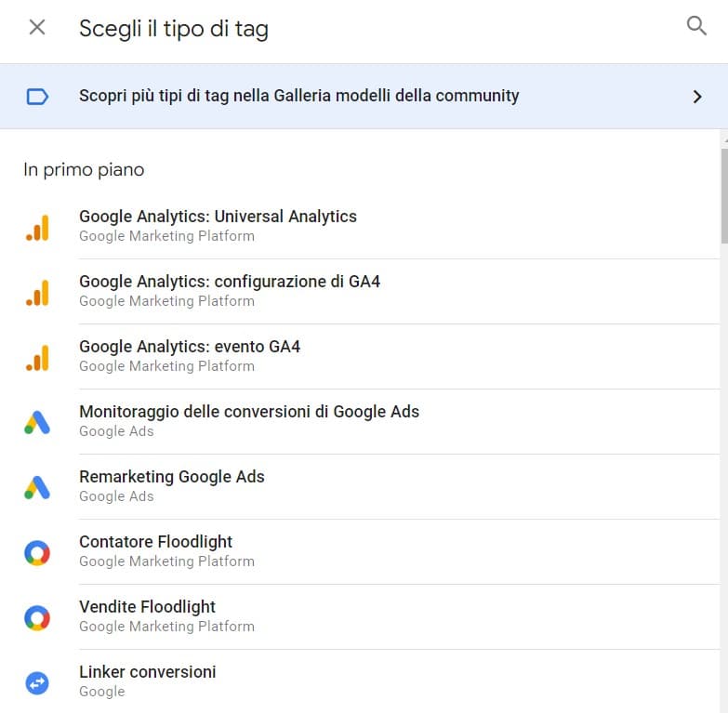Pick Monitoraggio delle conversioni di Google Ads
The width and height of the screenshot is (728, 713).
249,412
